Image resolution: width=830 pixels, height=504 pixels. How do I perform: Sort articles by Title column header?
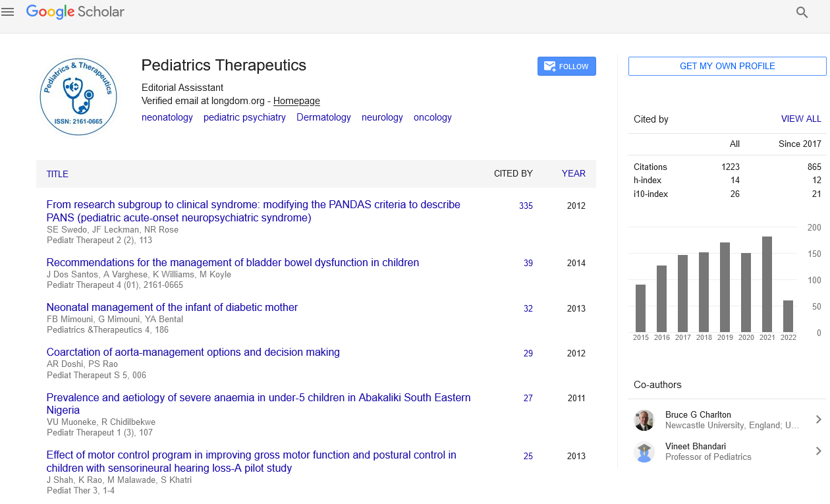(x=57, y=174)
